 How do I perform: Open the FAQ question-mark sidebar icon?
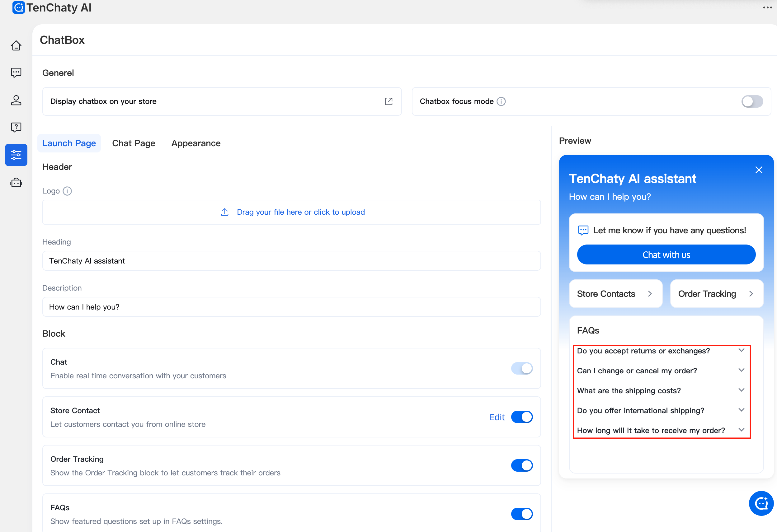click(16, 127)
